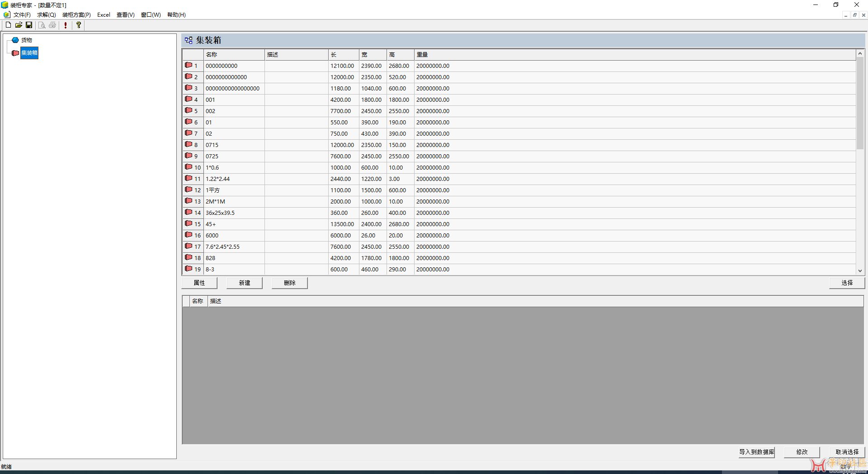Open the 文件(F) menu
The height and width of the screenshot is (474, 868).
pyautogui.click(x=22, y=15)
